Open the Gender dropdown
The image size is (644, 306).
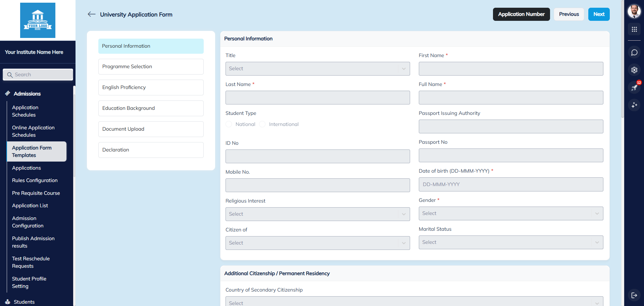click(x=511, y=213)
